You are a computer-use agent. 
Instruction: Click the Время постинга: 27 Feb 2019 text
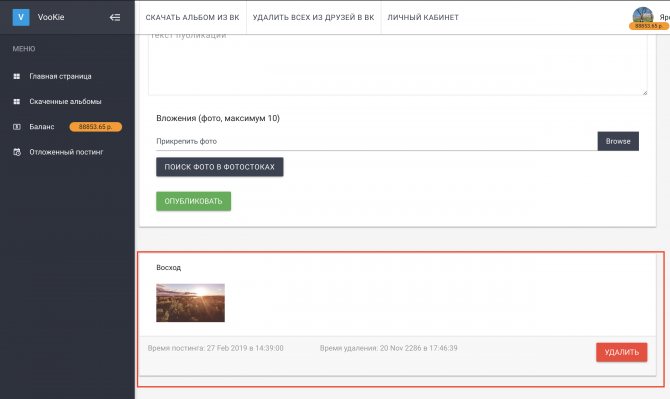(x=215, y=348)
